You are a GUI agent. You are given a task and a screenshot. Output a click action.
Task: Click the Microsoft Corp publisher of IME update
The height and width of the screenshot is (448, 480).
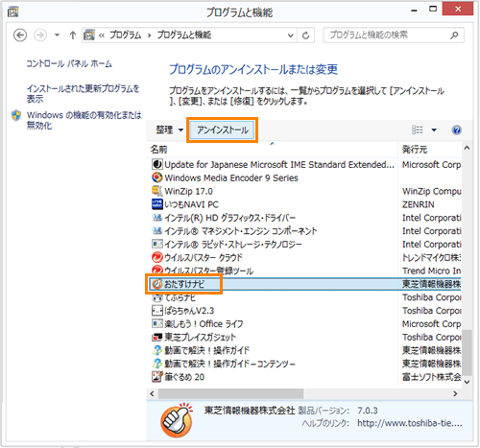point(431,164)
